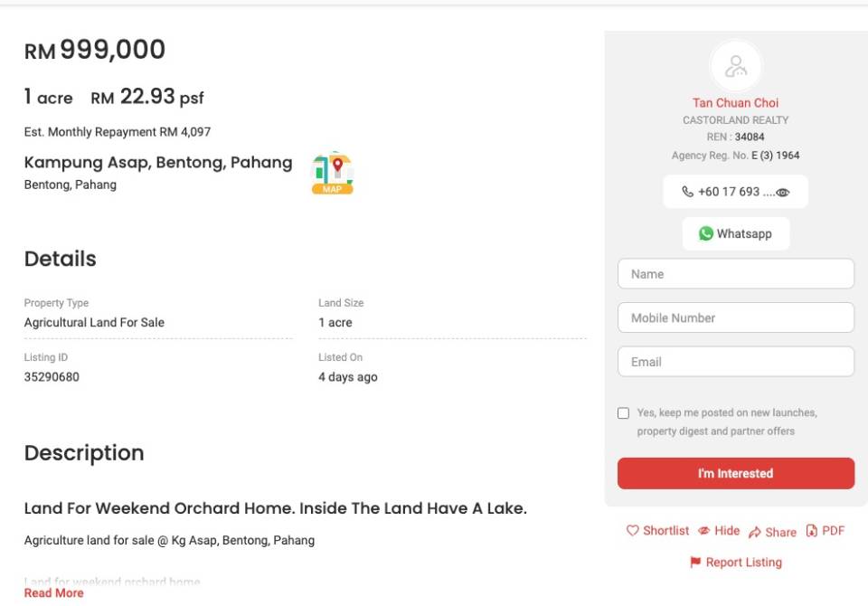Open agent Tan Chuan Choi profile link
This screenshot has width=868, height=606.
click(x=735, y=103)
